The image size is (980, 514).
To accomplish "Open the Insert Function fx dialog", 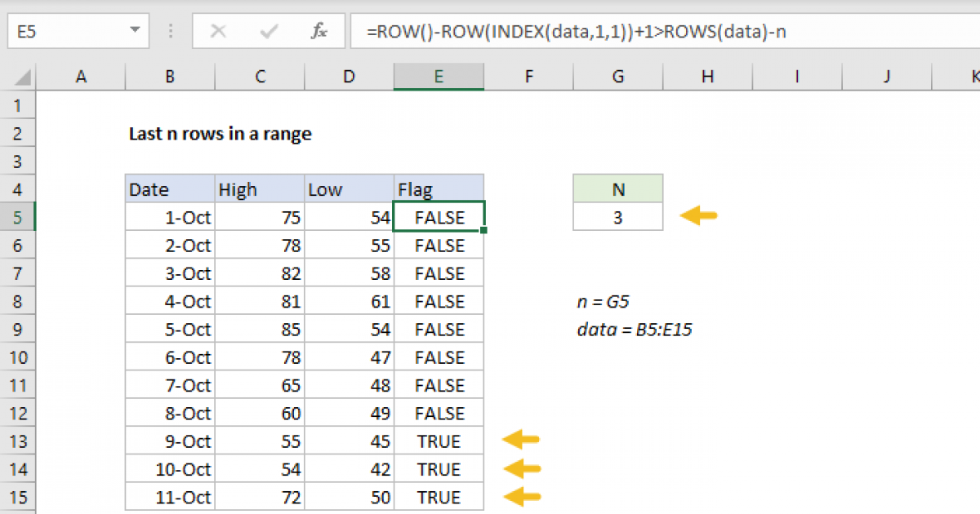I will 319,32.
